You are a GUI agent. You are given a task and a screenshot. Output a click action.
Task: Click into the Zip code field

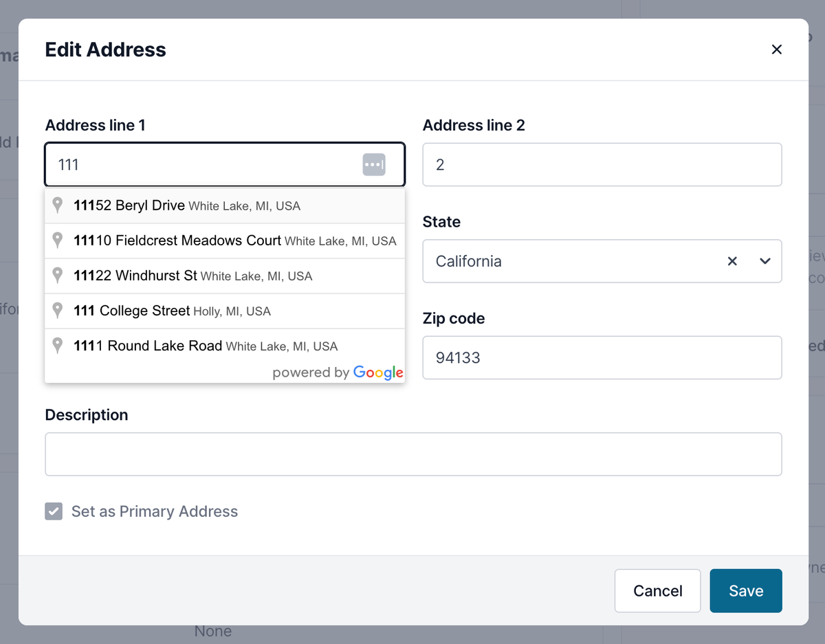602,357
